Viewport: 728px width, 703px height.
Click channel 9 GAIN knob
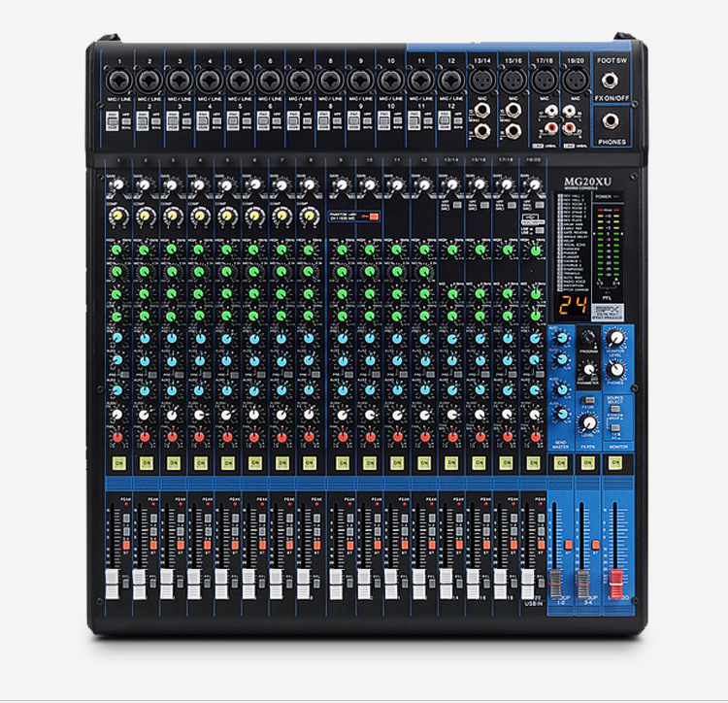click(x=343, y=184)
